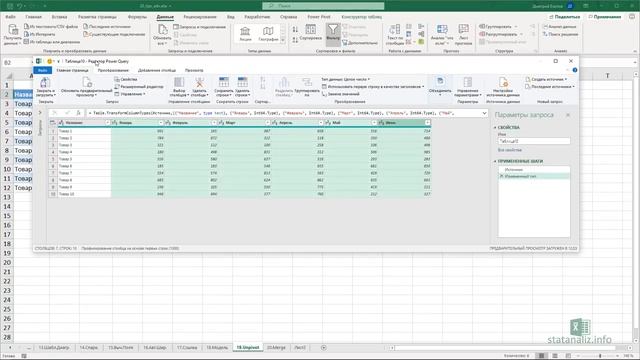The height and width of the screenshot is (360, 640).
Task: Click Remove Columns icon
Action: click(199, 82)
